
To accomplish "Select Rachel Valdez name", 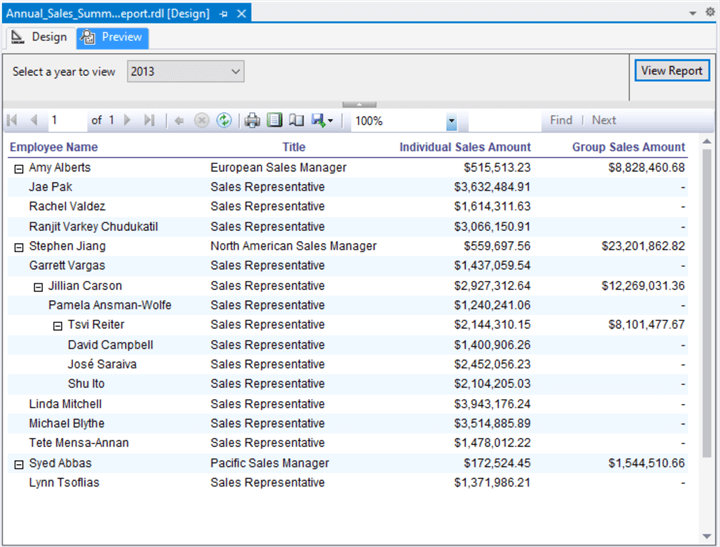I will pos(67,206).
